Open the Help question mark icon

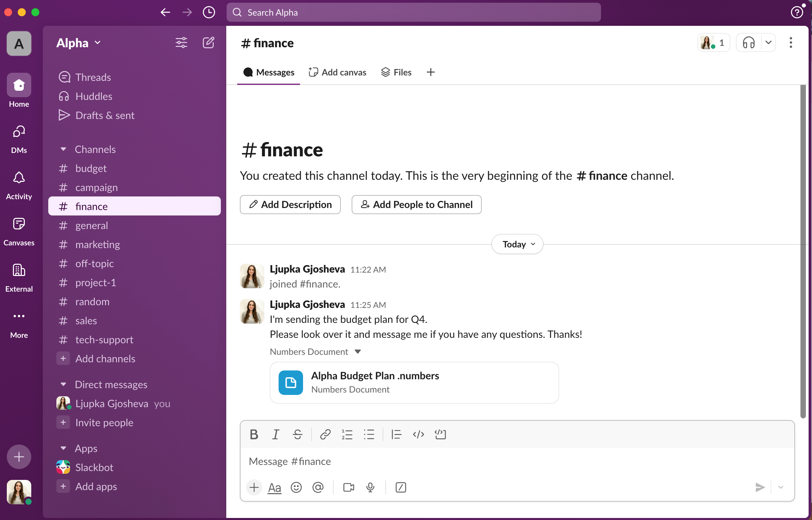pyautogui.click(x=797, y=13)
